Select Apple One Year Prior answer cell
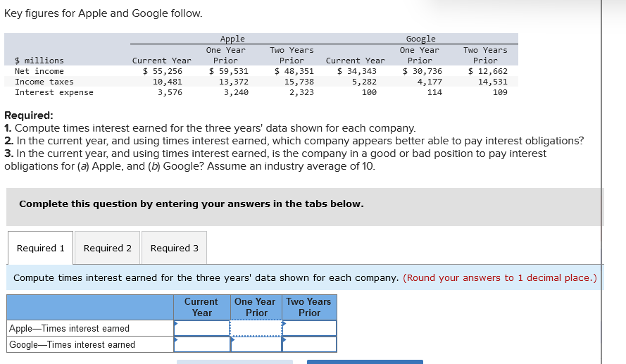 (256, 328)
